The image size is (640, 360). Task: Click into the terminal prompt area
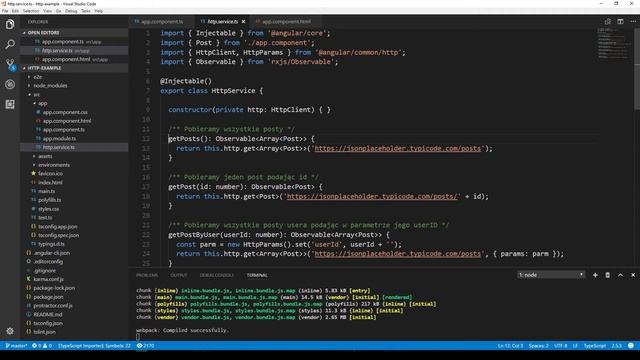[x=138, y=337]
